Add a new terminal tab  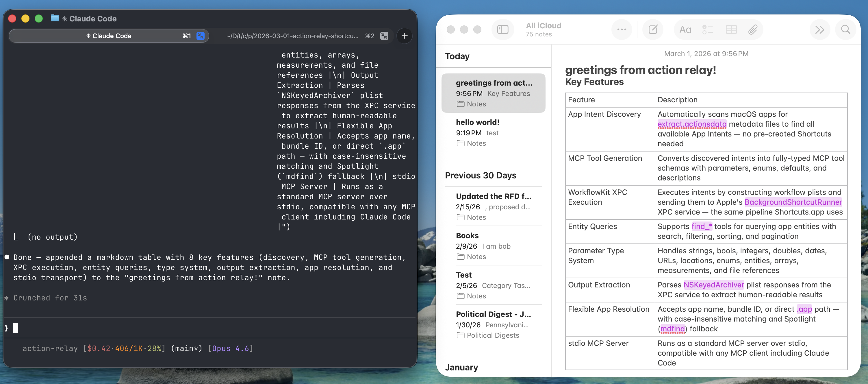(x=404, y=36)
